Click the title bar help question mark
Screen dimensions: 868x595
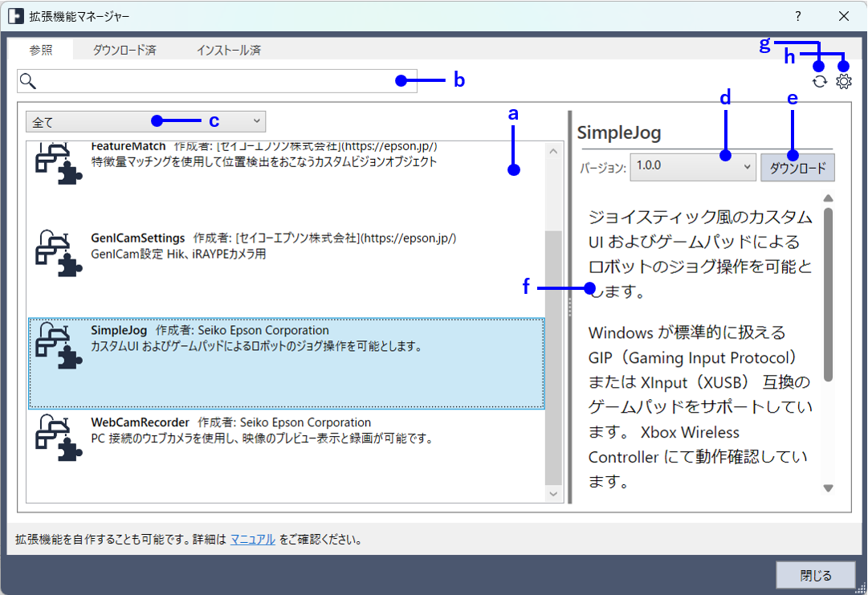tap(797, 16)
